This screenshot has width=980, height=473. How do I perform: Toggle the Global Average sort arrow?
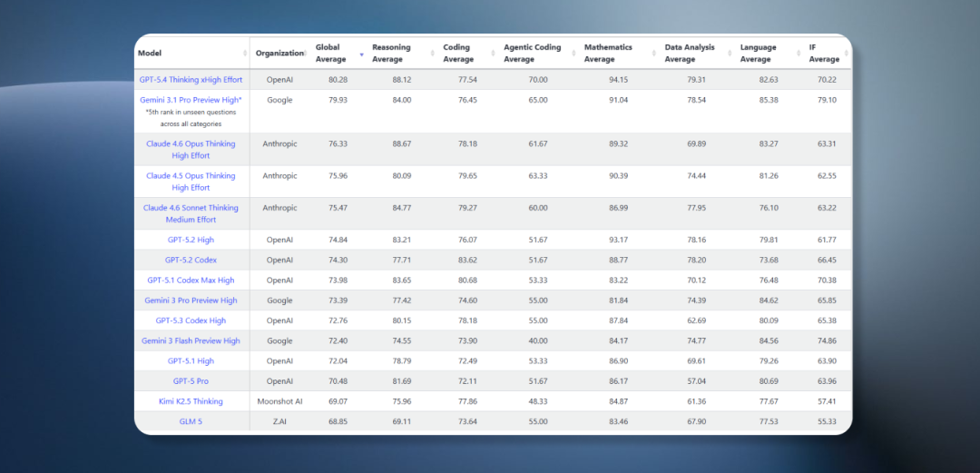tap(361, 54)
